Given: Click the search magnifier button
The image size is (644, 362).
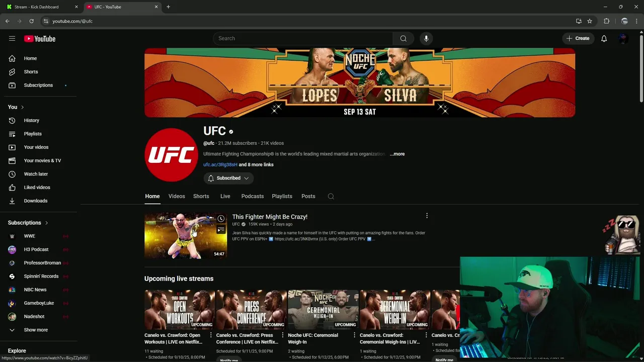Looking at the screenshot, I should pyautogui.click(x=403, y=38).
